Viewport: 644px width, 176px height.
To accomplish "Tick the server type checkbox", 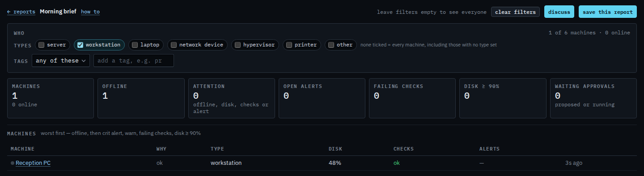I will (41, 45).
